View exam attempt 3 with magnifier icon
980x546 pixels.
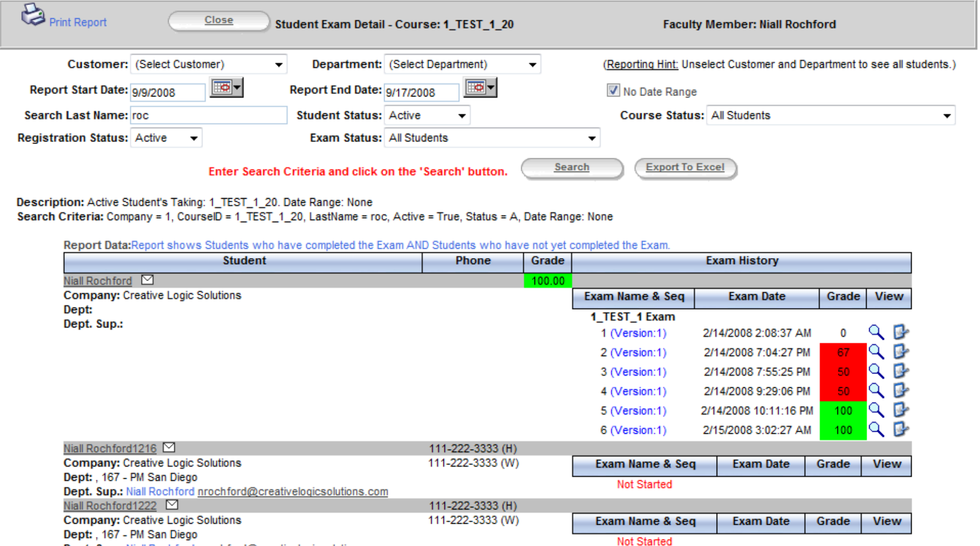click(876, 371)
